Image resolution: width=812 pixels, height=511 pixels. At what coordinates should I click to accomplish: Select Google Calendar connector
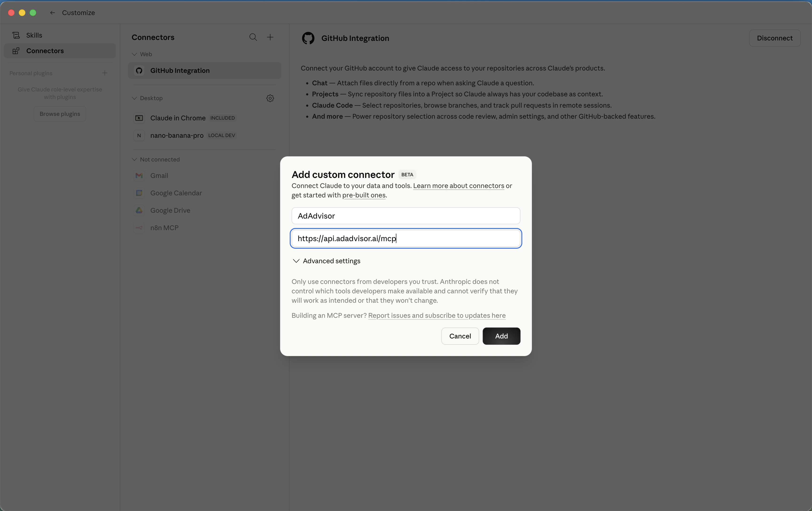point(204,193)
